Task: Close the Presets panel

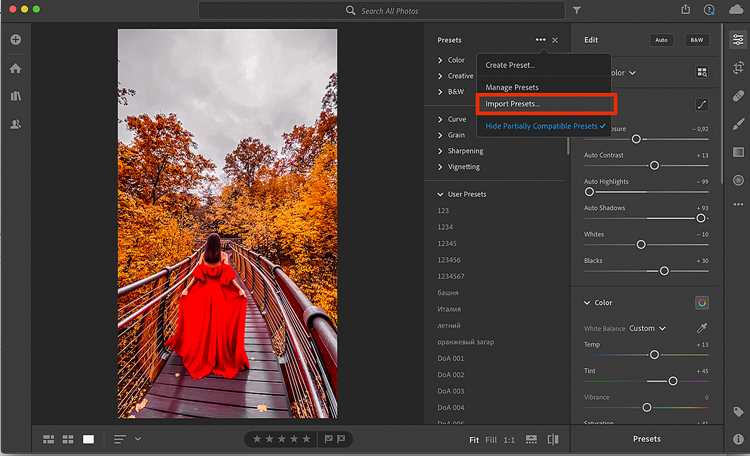Action: [555, 40]
